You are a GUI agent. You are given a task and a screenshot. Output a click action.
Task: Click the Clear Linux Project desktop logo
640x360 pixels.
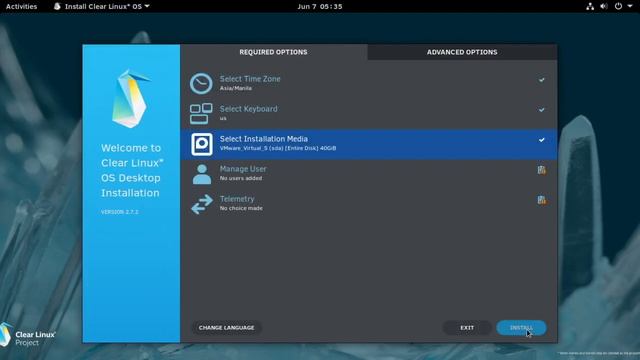[x=28, y=336]
